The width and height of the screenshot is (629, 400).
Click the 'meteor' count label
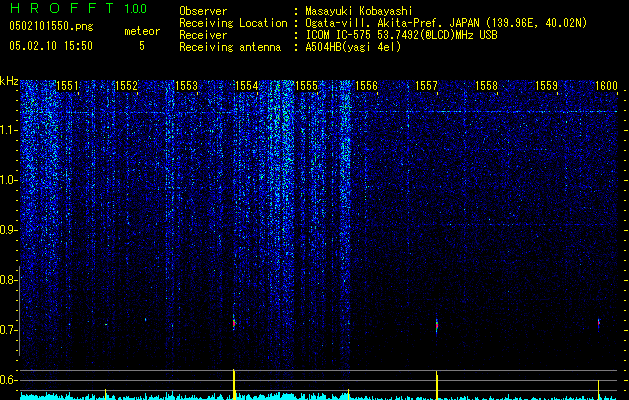coord(142,31)
